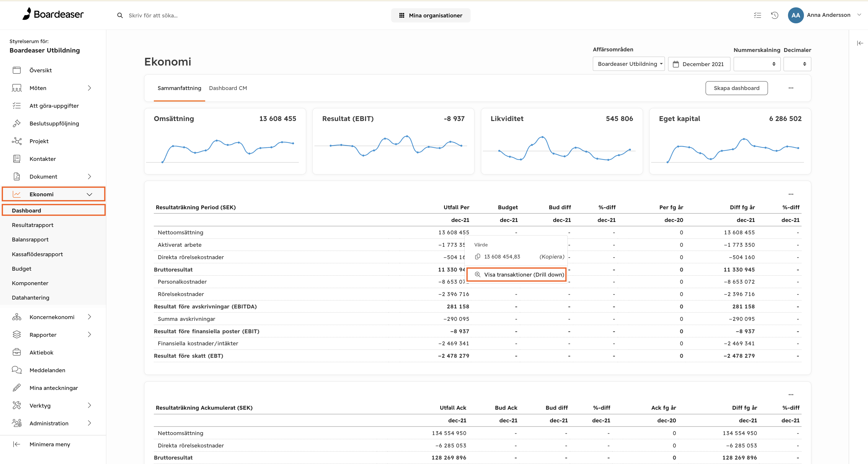Click the Boardeaser logo
The height and width of the screenshot is (464, 868).
(x=53, y=14)
